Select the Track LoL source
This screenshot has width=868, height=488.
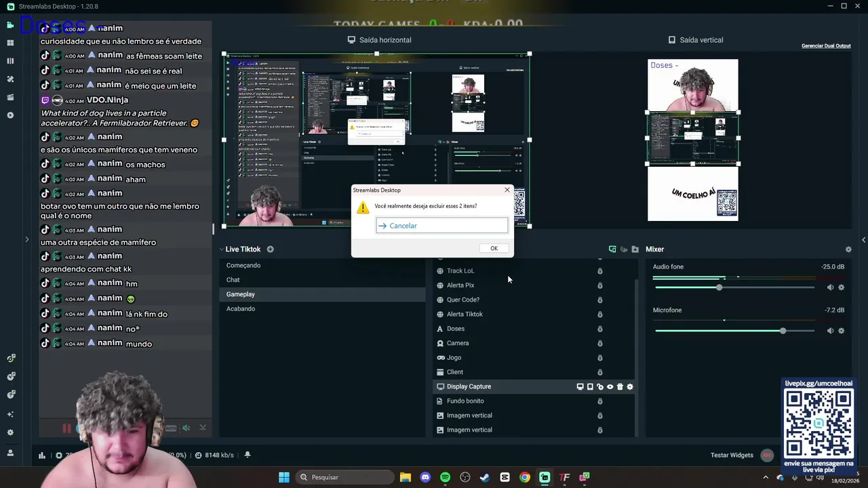534,270
